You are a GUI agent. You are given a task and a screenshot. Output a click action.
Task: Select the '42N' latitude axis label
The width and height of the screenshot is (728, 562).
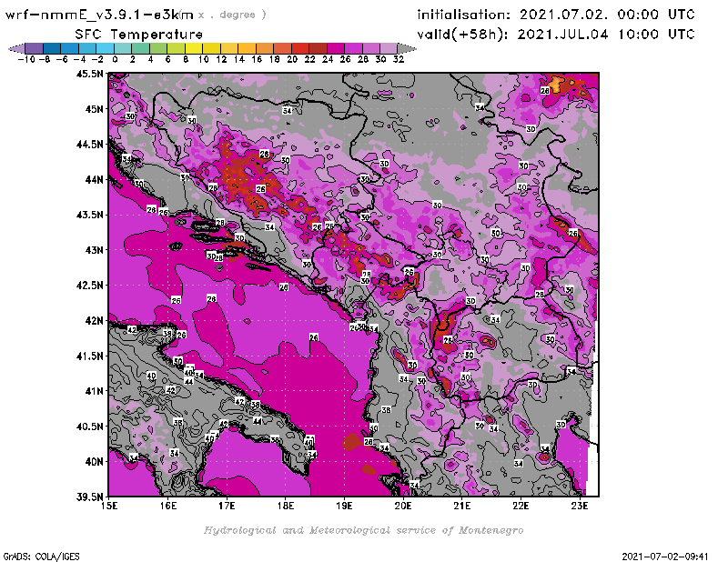click(x=94, y=321)
